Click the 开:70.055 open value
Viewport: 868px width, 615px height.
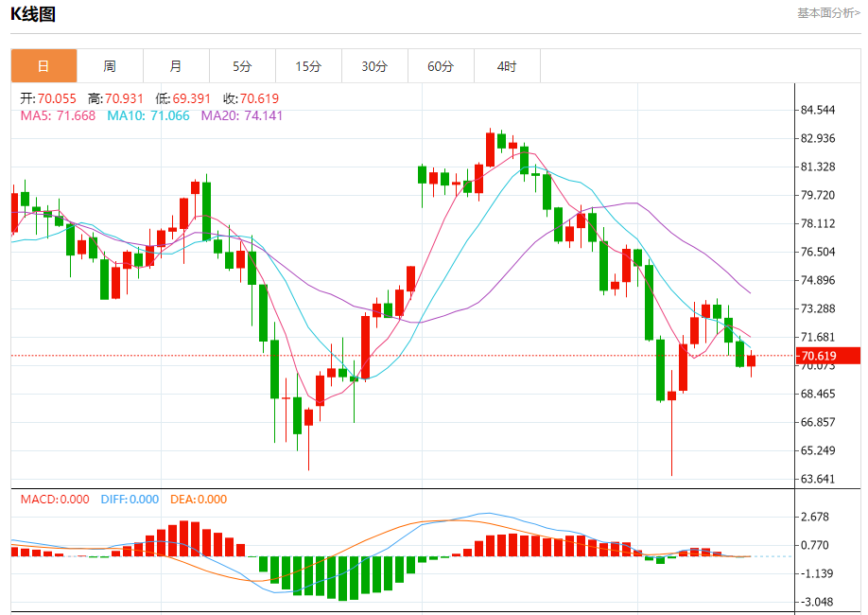pos(48,98)
